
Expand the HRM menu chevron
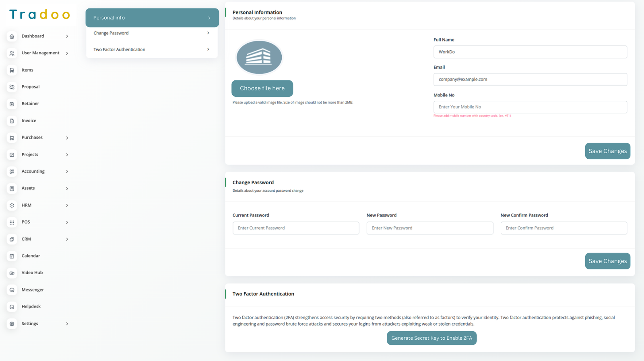(67, 205)
